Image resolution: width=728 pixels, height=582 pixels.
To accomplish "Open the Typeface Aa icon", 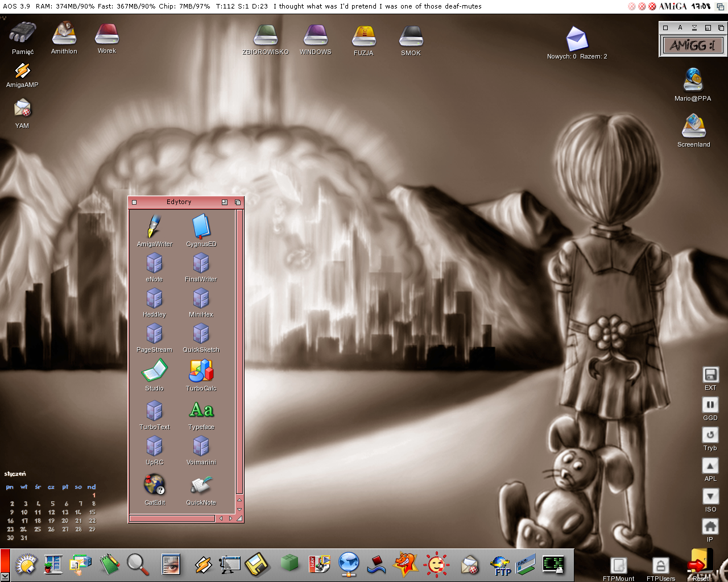I will 201,410.
